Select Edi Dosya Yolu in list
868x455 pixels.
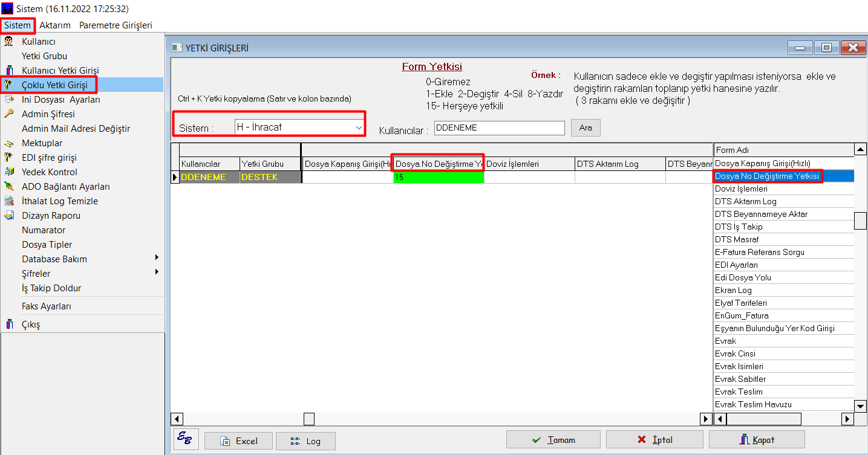(784, 277)
